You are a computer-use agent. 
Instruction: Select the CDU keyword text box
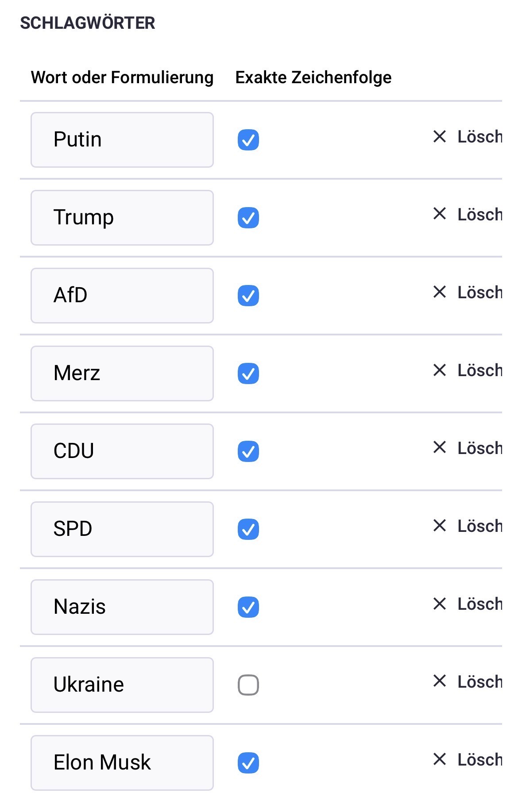point(122,451)
